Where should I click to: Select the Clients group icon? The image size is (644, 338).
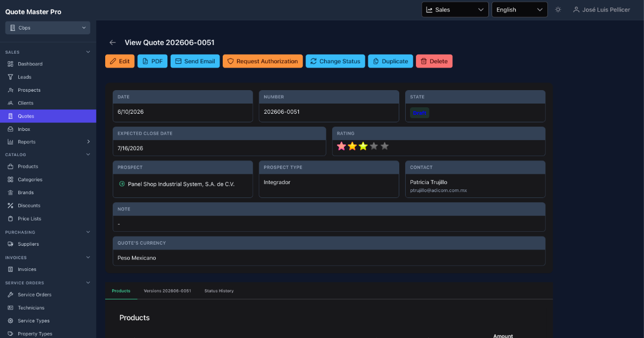click(x=10, y=103)
